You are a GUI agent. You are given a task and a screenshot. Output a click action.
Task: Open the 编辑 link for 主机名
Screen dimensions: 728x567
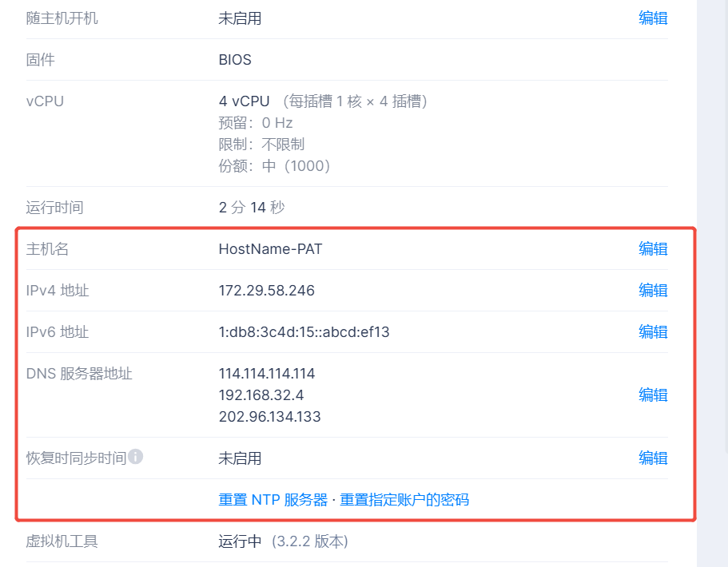click(653, 248)
